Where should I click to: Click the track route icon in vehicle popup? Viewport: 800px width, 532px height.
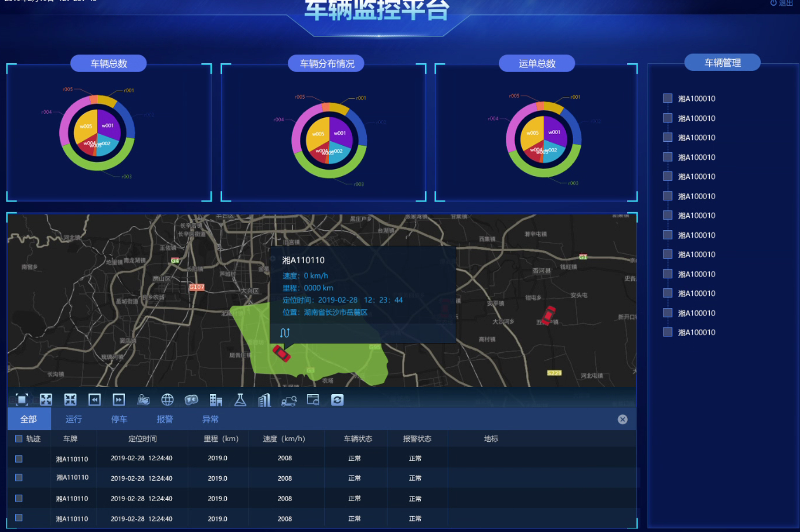click(285, 333)
